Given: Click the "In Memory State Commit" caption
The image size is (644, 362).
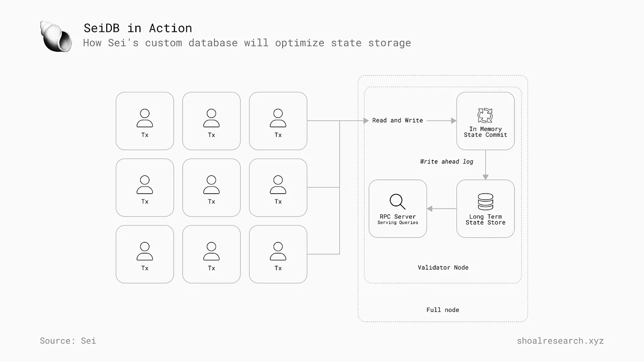Looking at the screenshot, I should pos(485,132).
